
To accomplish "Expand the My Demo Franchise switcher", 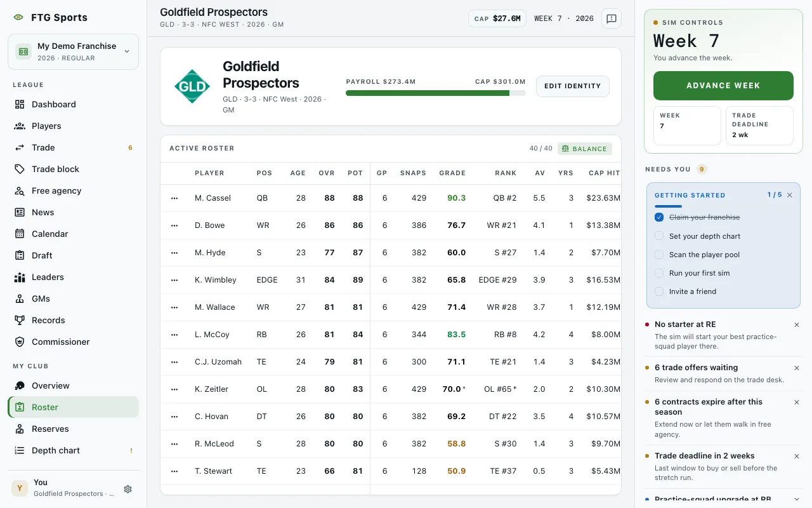I will [73, 51].
